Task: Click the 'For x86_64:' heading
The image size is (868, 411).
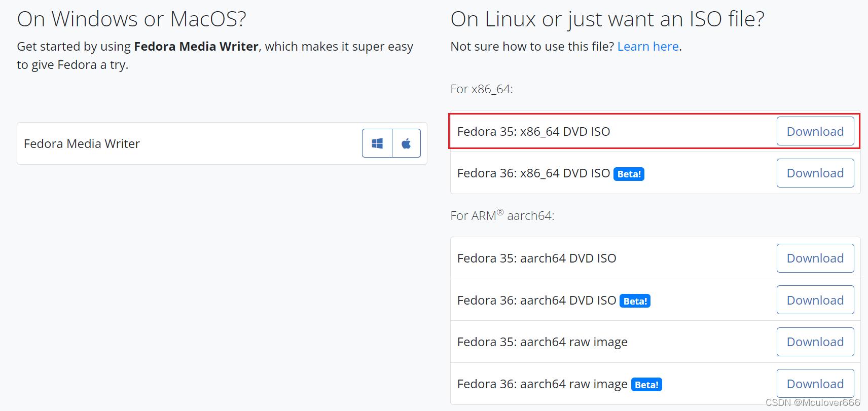Action: click(x=482, y=89)
